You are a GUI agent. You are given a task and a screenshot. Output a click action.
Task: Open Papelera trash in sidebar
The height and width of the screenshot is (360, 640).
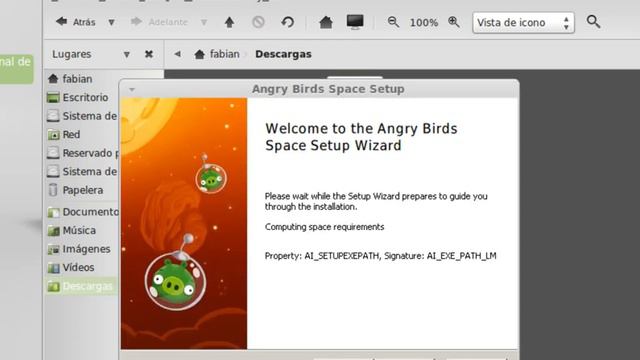pyautogui.click(x=76, y=190)
